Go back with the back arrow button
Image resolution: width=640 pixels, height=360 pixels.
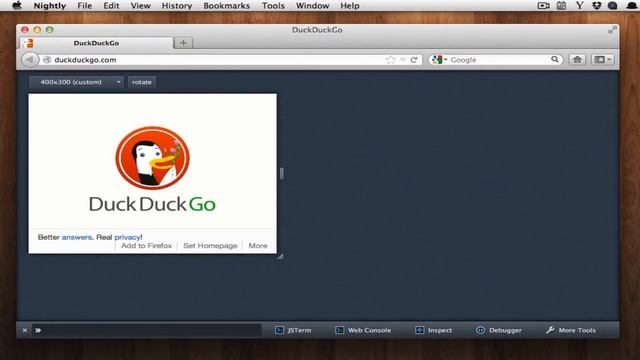point(30,60)
